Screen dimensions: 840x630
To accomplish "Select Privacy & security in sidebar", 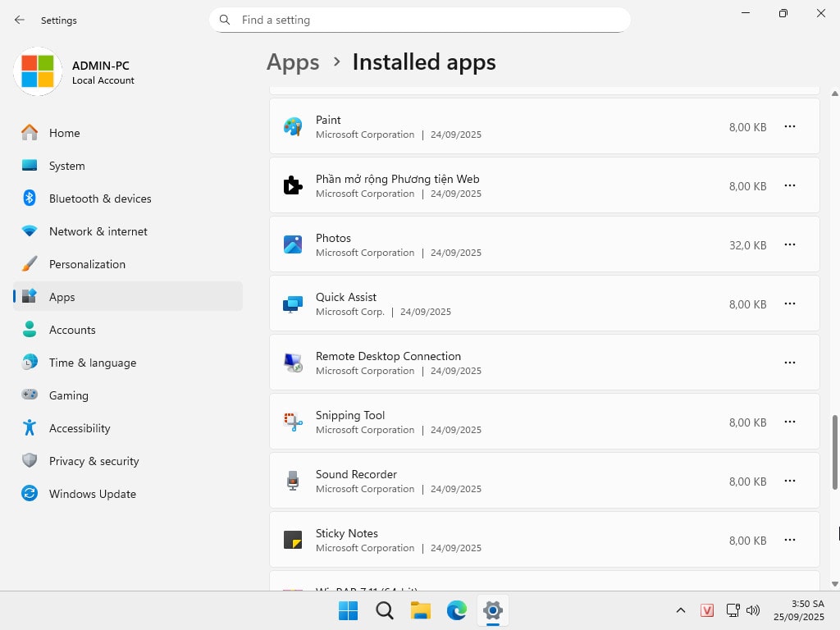I will point(94,461).
